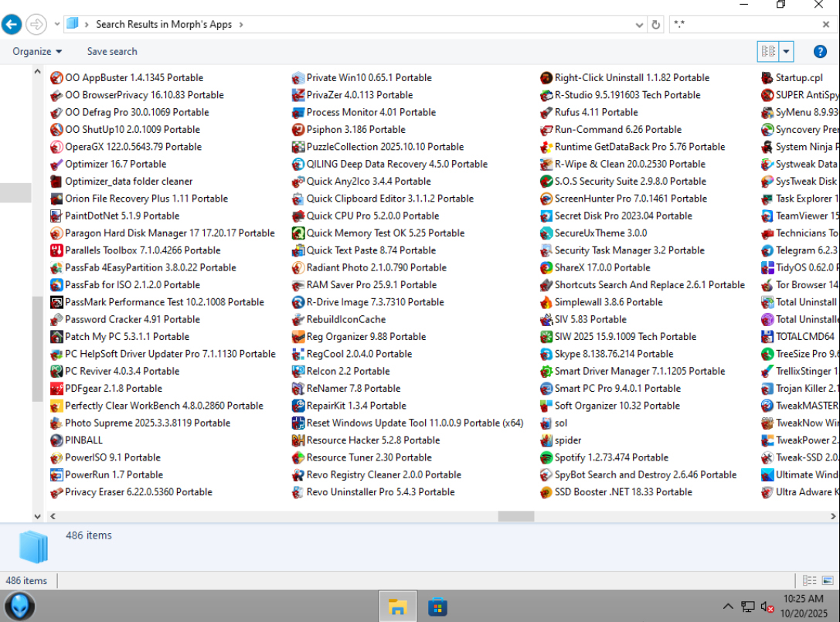Click the ShareX 17.0.0 Portable icon
The image size is (840, 622).
coord(546,267)
